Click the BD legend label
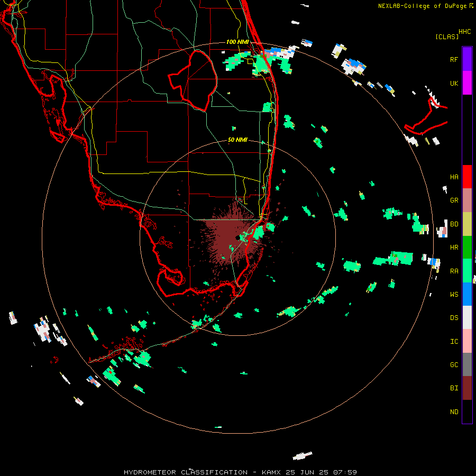476x476 pixels. (x=454, y=224)
